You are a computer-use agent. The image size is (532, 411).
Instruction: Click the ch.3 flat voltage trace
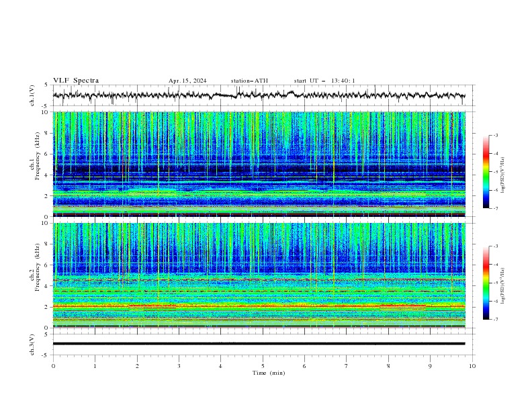click(x=259, y=344)
